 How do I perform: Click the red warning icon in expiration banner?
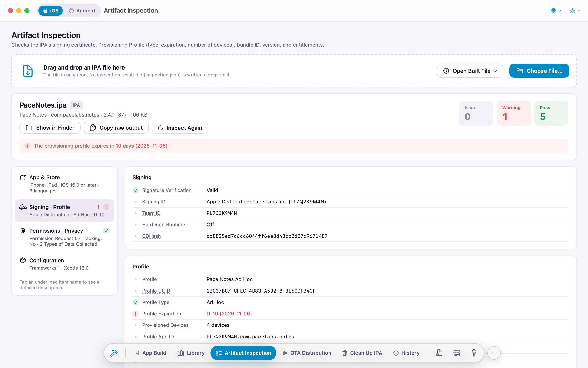[x=27, y=146]
